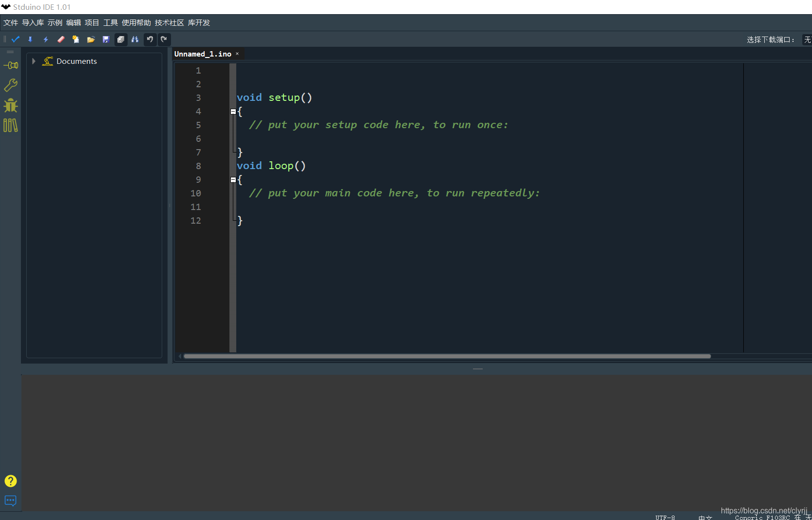This screenshot has width=812, height=520.
Task: Click the red eraser toolbar icon
Action: point(61,39)
